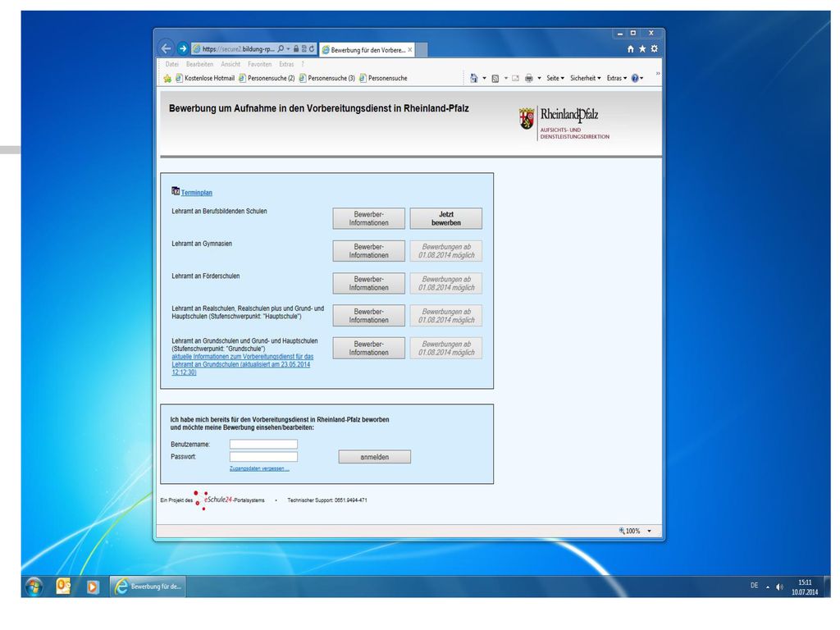840x630 pixels.
Task: Show hidden tray icons with the small arrow
Action: (768, 587)
